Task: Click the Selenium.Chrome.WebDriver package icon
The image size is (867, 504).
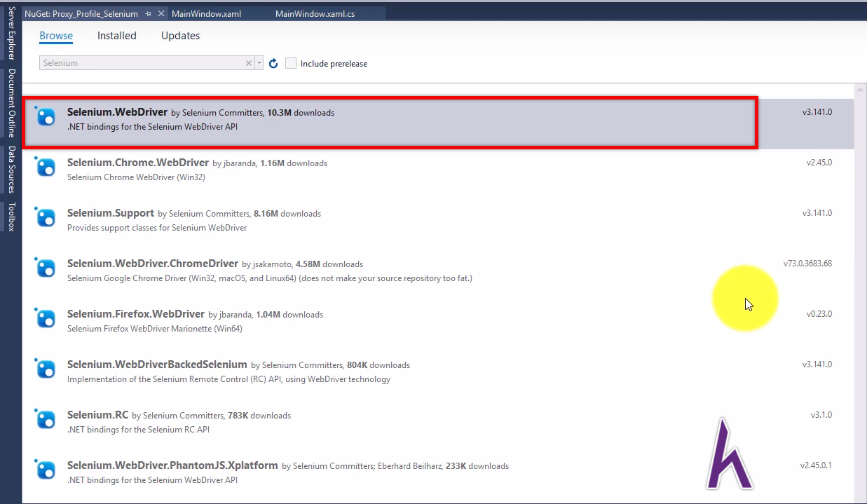Action: pyautogui.click(x=46, y=167)
